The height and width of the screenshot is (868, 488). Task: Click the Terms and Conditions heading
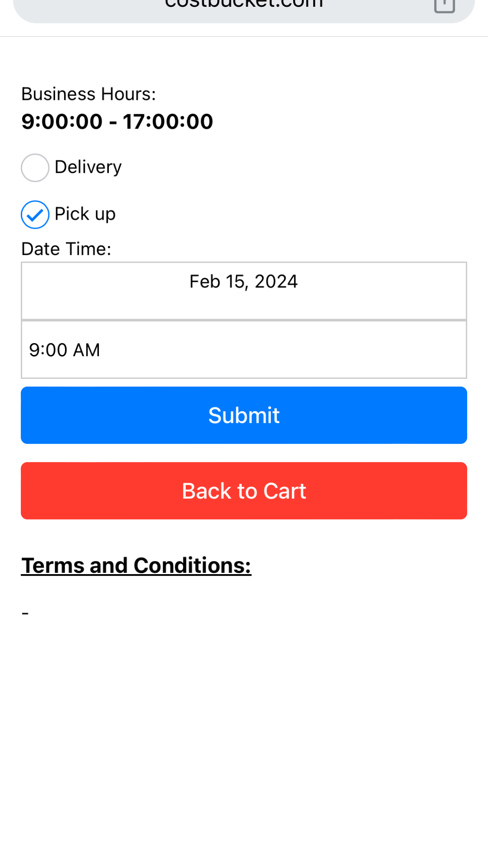pyautogui.click(x=136, y=566)
